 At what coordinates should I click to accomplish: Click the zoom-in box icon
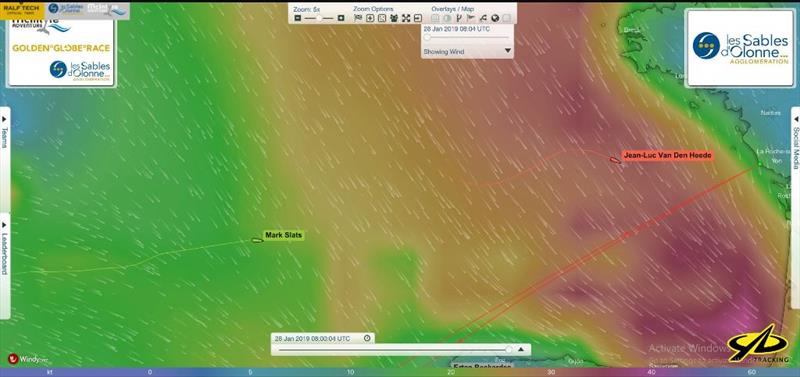370,18
